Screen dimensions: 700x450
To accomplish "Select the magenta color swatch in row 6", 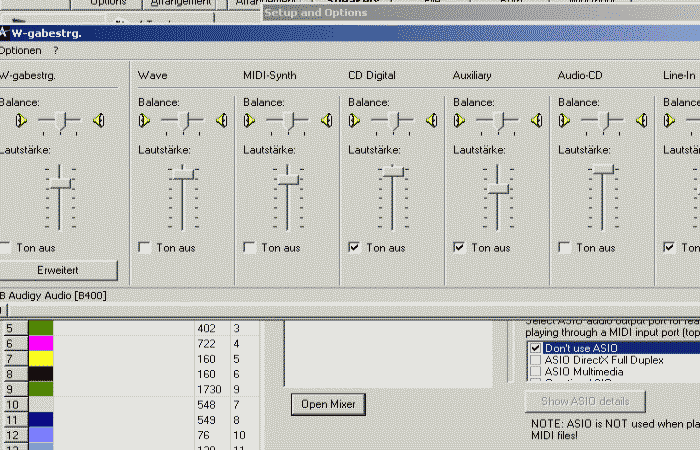I will pos(41,343).
